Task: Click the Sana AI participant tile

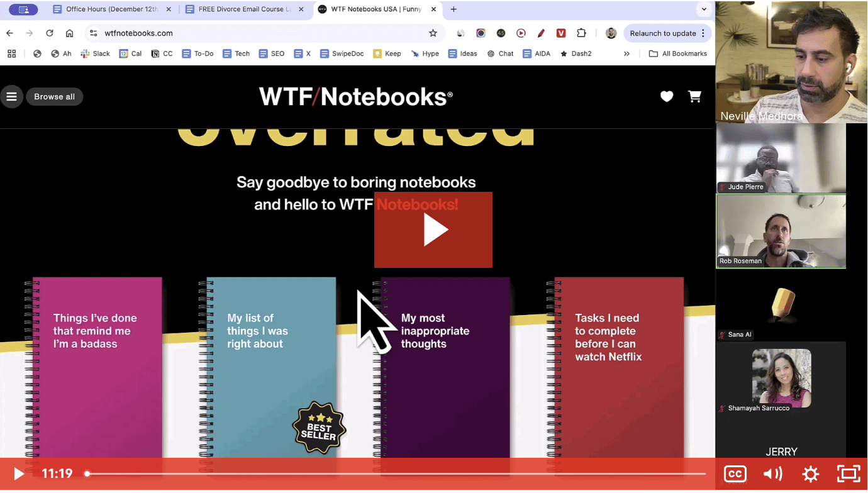Action: coord(781,305)
